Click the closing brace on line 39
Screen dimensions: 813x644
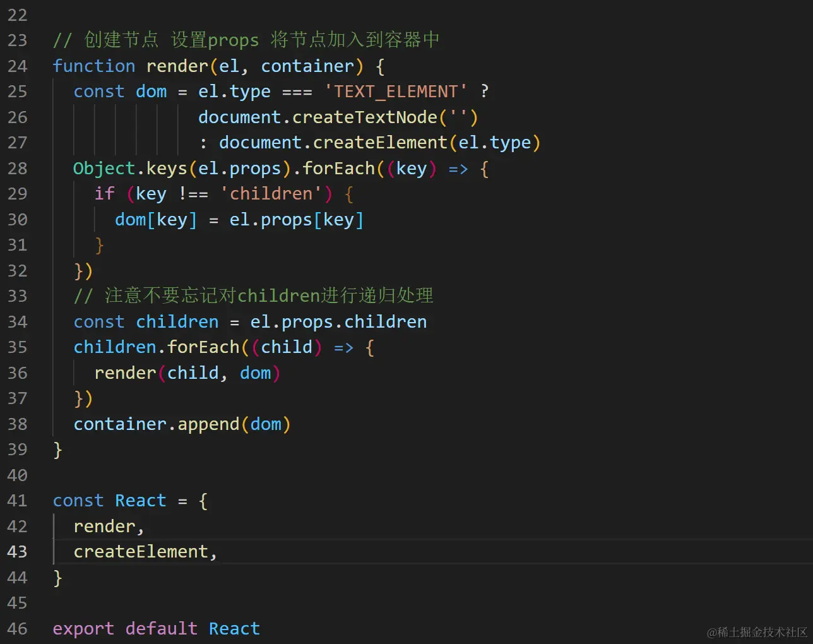pyautogui.click(x=57, y=450)
